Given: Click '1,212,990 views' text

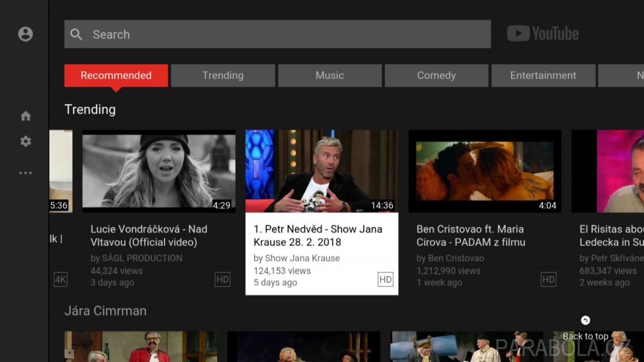Looking at the screenshot, I should [x=449, y=271].
